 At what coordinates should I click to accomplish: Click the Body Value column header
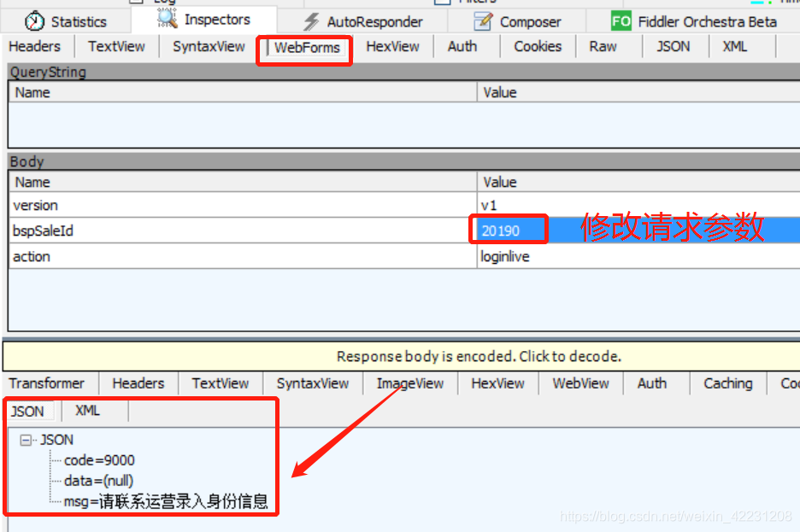click(x=638, y=183)
